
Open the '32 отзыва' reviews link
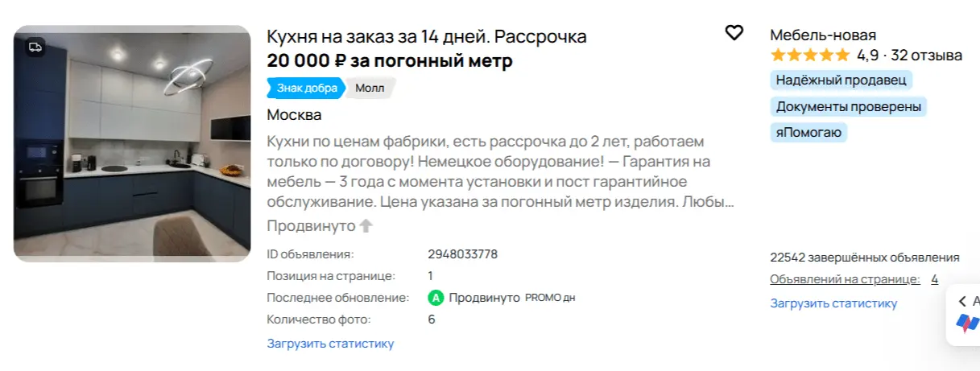coord(926,56)
